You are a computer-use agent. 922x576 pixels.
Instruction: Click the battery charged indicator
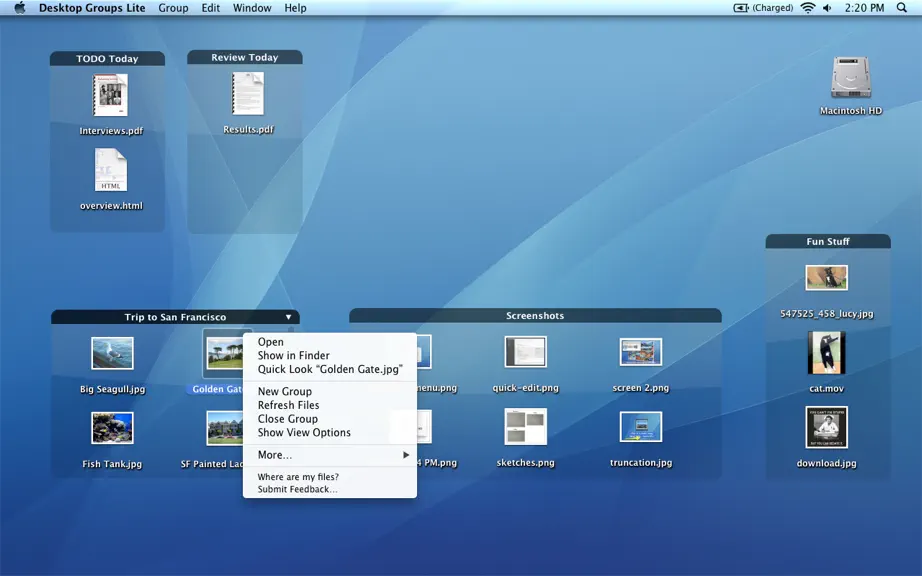tap(763, 8)
